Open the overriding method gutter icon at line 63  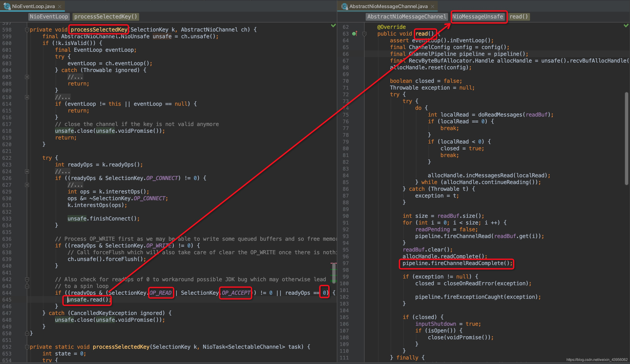click(x=354, y=34)
